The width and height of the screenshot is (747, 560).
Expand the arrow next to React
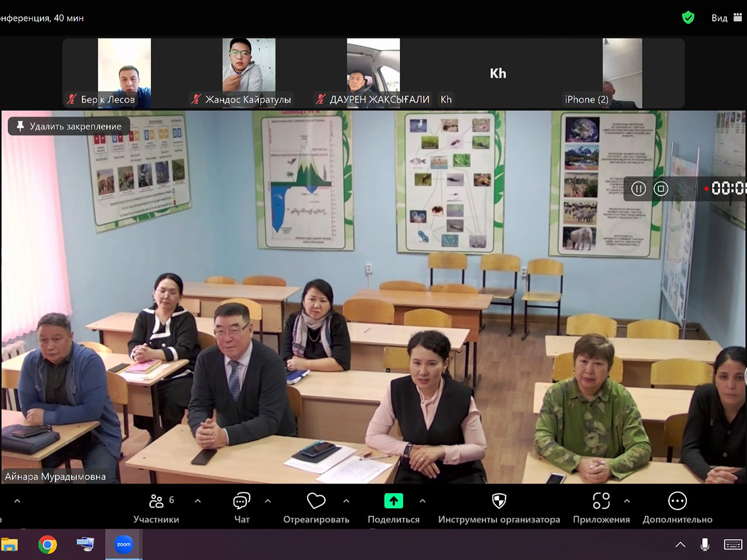point(346,501)
